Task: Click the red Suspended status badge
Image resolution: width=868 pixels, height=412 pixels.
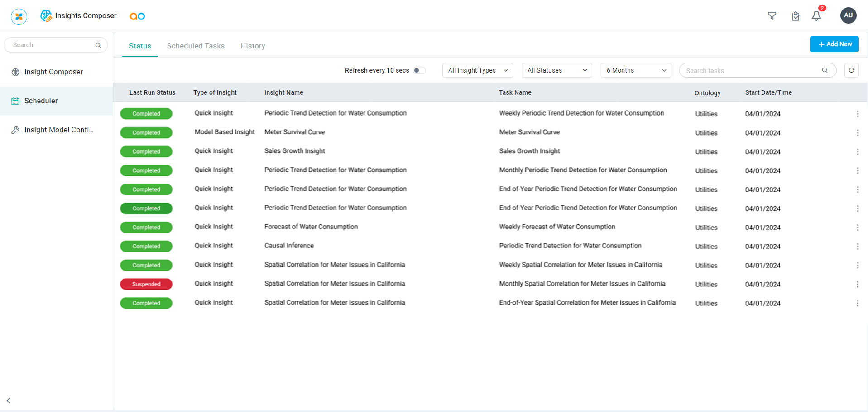Action: pyautogui.click(x=146, y=284)
